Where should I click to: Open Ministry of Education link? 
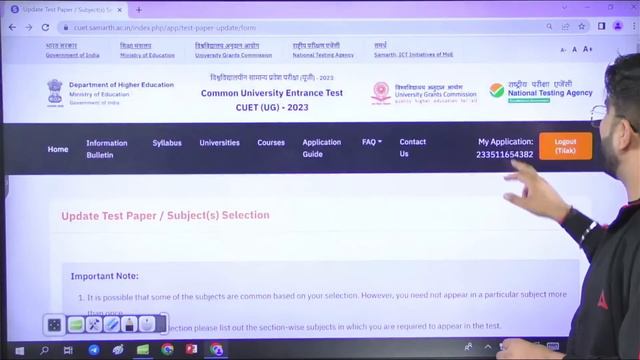(x=147, y=55)
